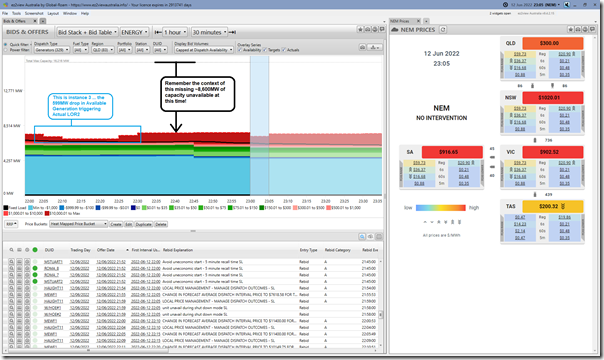The height and width of the screenshot is (360, 604).
Task: Open Dispatch Type Generators dropdown
Action: [52, 50]
